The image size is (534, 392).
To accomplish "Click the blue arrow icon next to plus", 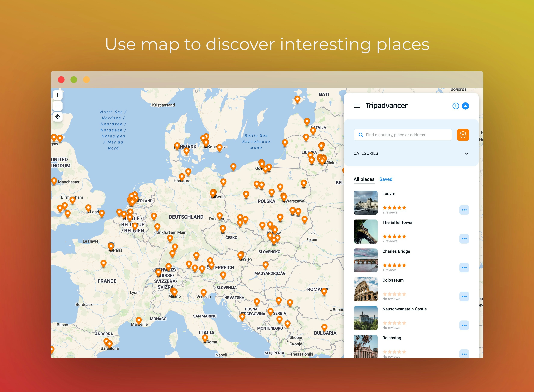I will tap(466, 106).
